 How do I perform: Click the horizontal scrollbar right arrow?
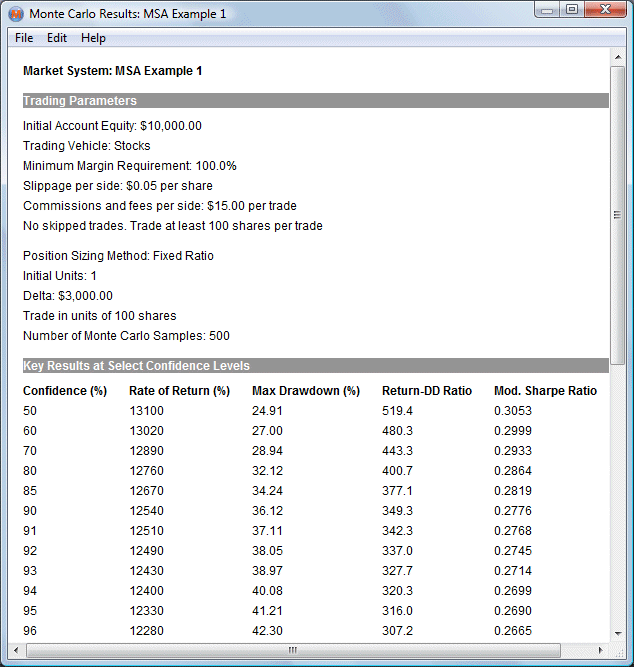[600, 650]
